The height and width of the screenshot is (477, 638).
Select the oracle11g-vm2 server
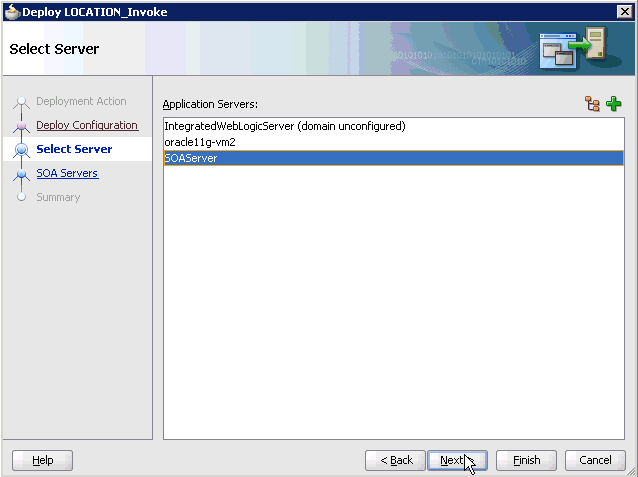[393, 142]
